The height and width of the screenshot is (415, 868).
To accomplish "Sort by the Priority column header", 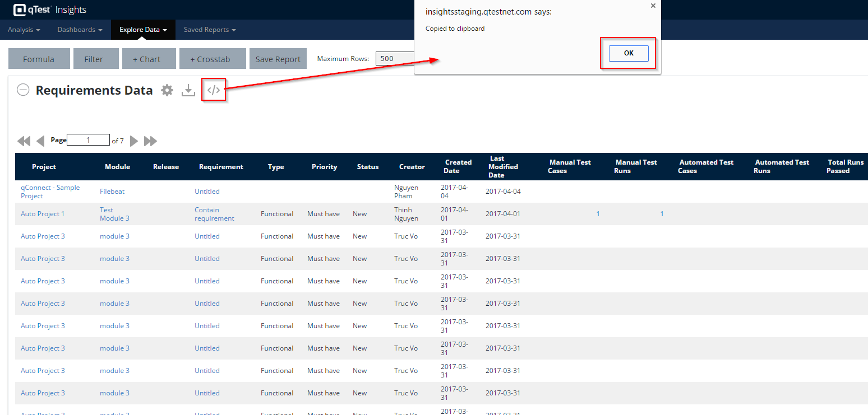I will click(325, 167).
